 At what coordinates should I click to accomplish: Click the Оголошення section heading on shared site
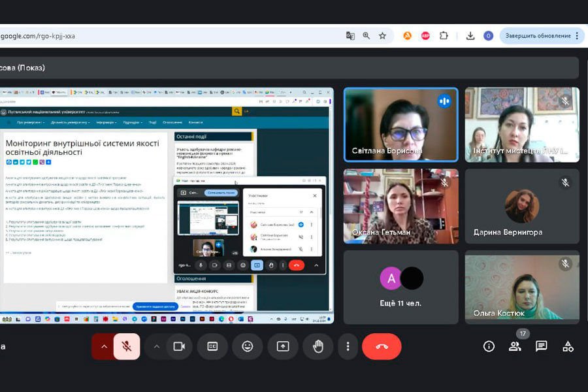click(x=191, y=279)
